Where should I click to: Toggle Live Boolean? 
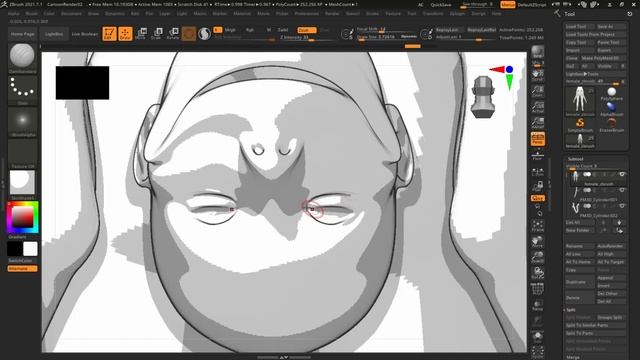click(85, 34)
